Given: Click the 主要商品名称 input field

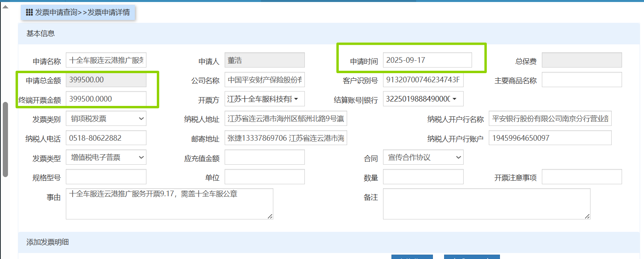Looking at the screenshot, I should click(582, 80).
